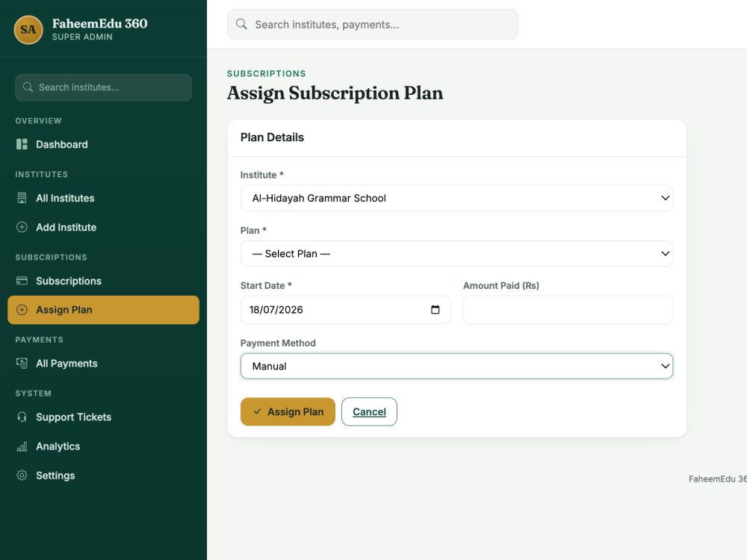Click the PAYMENTS section label
747x560 pixels.
pyautogui.click(x=39, y=340)
